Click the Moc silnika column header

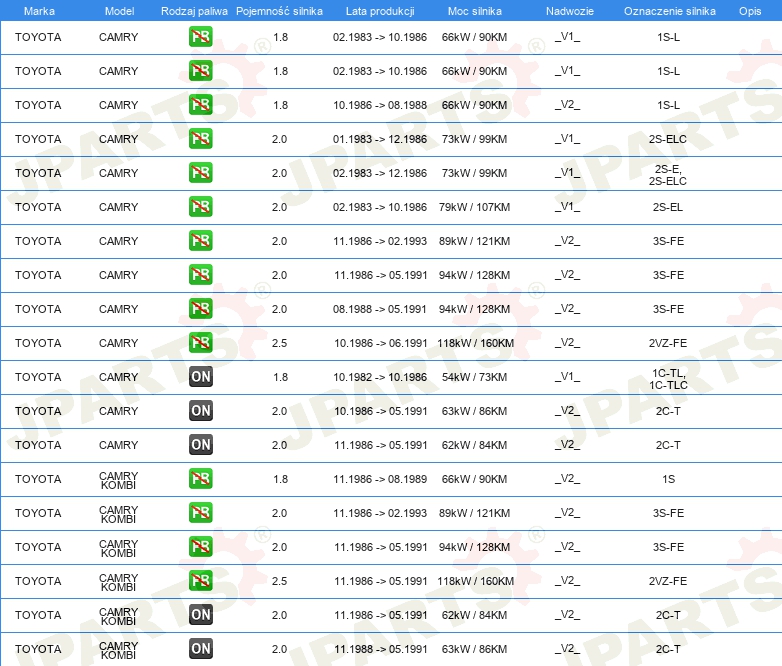click(474, 11)
